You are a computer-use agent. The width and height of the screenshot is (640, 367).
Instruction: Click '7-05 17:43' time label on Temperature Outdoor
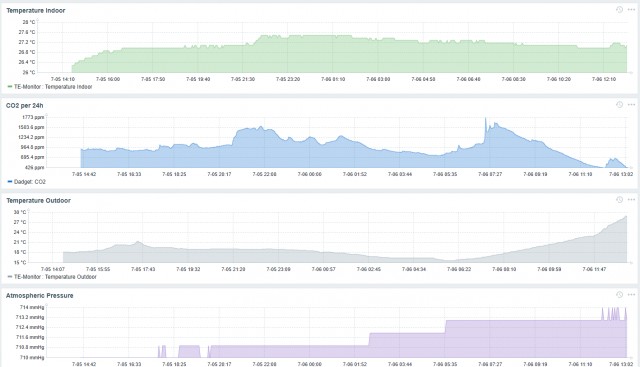143,269
